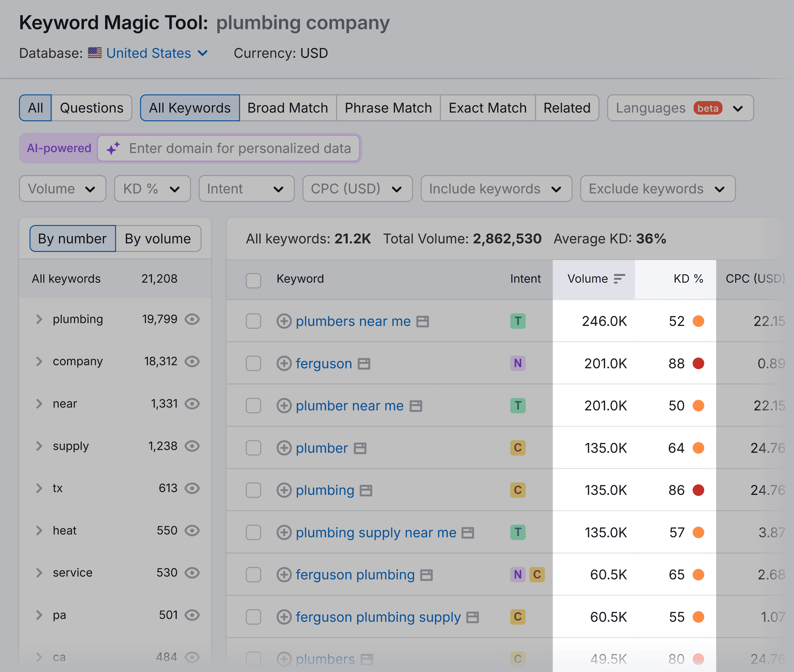Select the checkbox for "ferguson plumbing"

253,575
